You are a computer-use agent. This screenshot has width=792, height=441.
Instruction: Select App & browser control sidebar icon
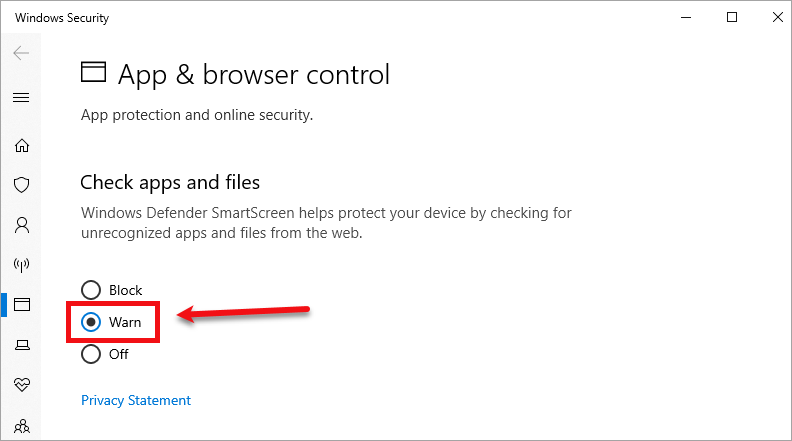click(21, 304)
